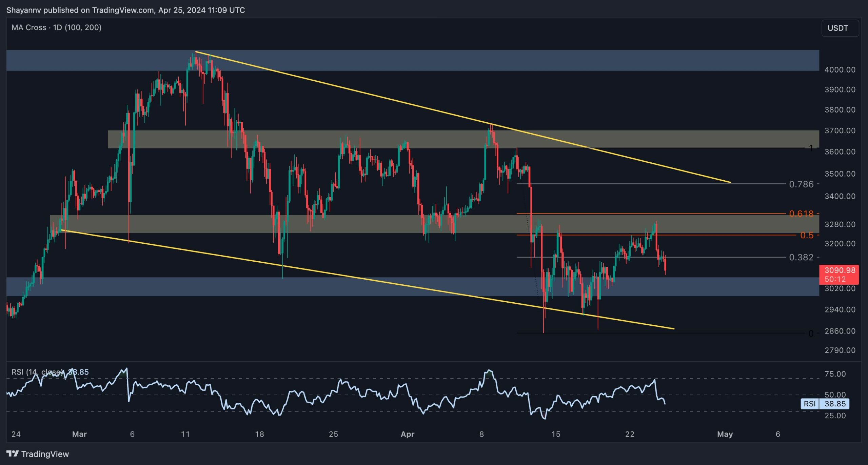This screenshot has width=868, height=465.
Task: Click the 3500.00 price axis label
Action: [x=840, y=174]
